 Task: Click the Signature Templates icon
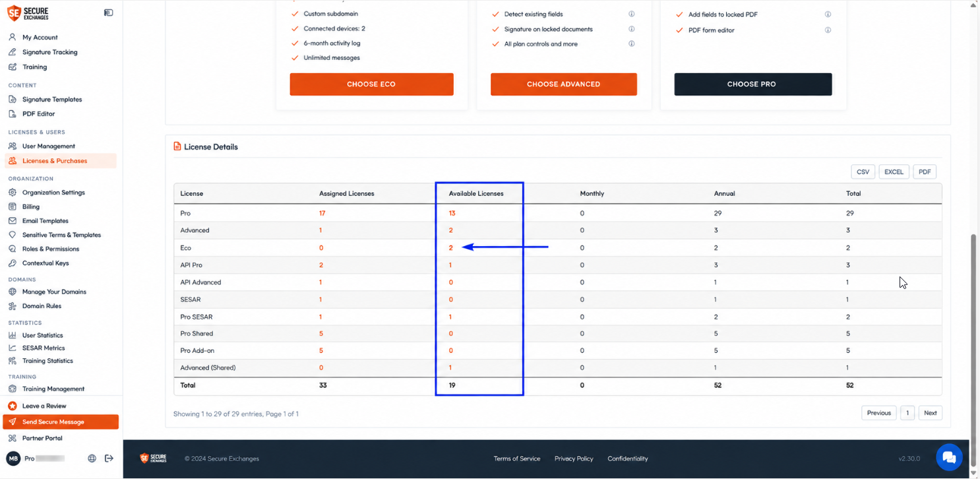click(x=13, y=99)
